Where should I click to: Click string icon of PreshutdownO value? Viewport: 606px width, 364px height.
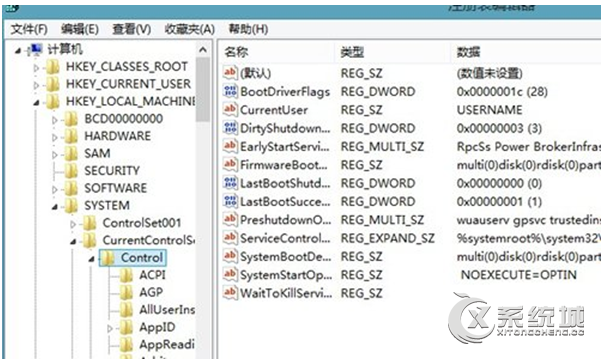pyautogui.click(x=230, y=219)
